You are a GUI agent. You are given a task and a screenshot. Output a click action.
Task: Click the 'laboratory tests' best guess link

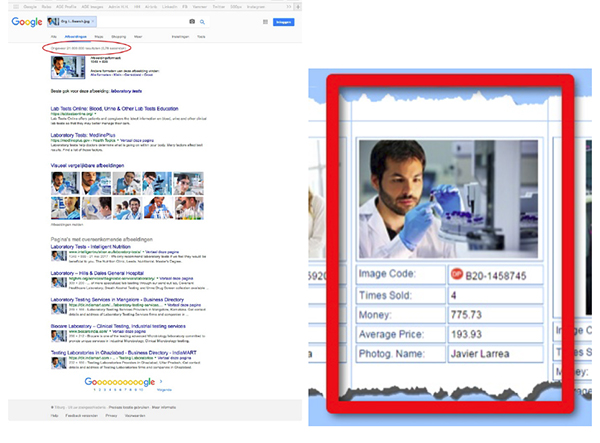tap(127, 92)
